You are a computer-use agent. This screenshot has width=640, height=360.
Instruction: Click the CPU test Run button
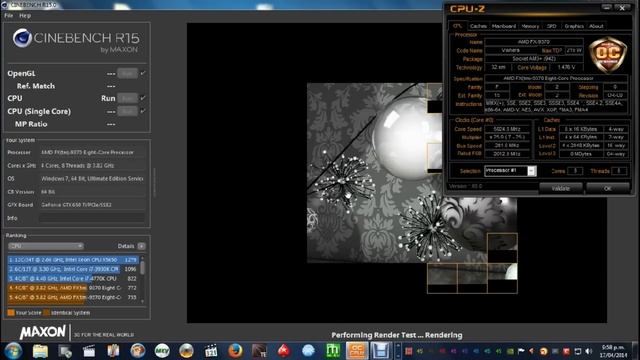coord(127,98)
